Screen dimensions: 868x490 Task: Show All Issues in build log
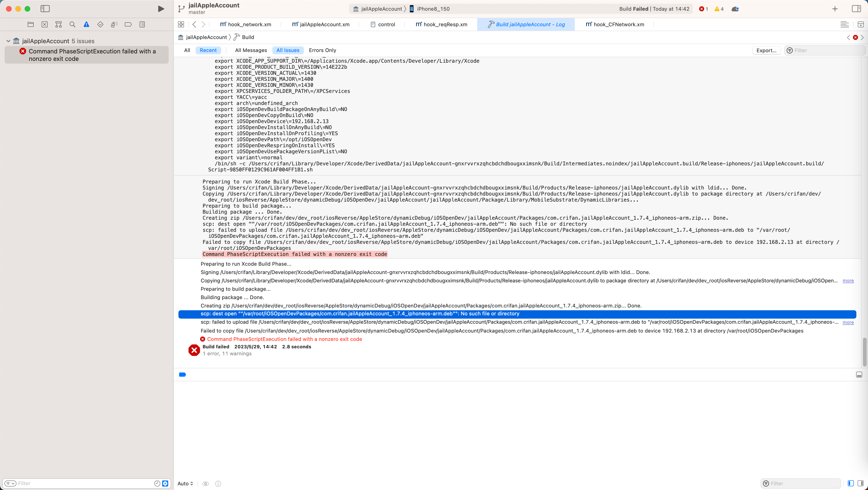click(x=288, y=50)
